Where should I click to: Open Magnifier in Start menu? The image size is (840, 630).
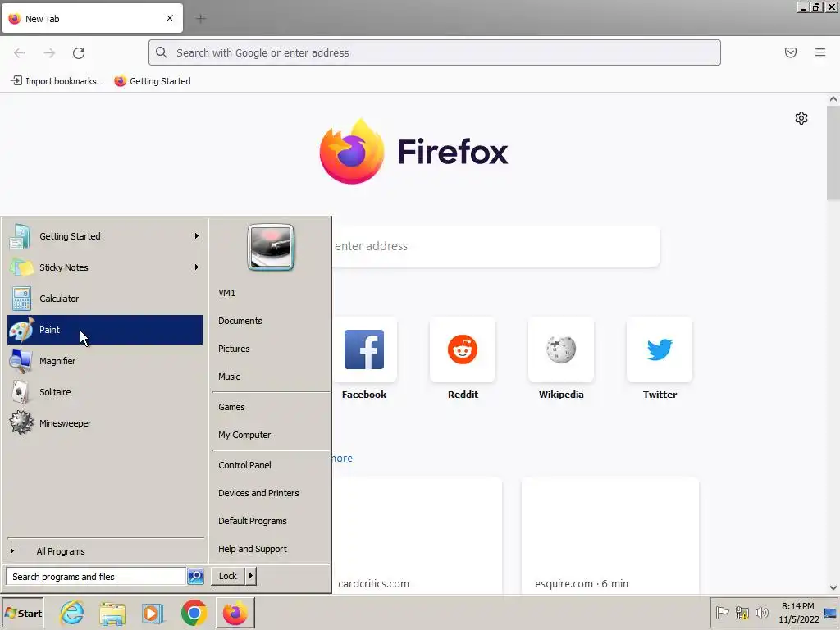[x=105, y=361]
